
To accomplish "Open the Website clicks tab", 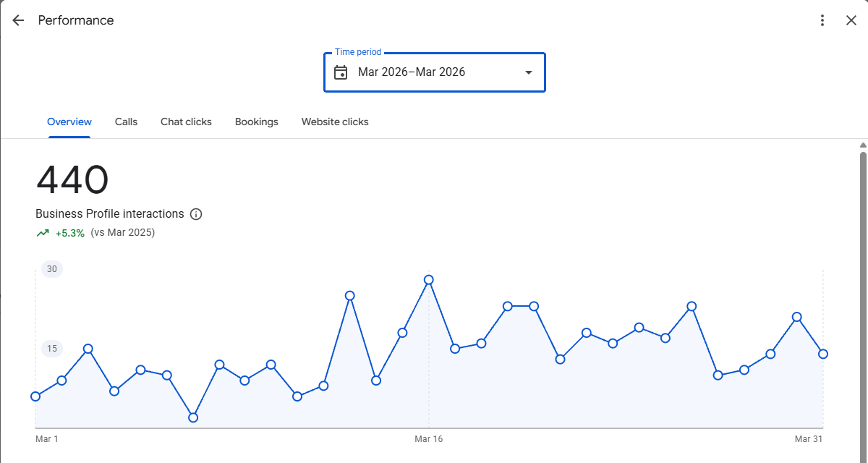I will coord(335,122).
